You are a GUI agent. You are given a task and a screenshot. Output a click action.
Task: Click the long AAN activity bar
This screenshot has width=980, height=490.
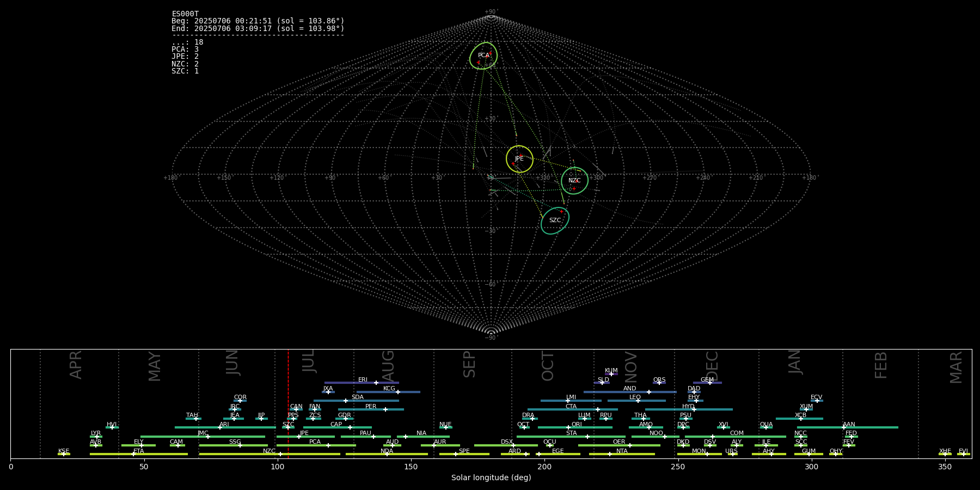point(848,427)
